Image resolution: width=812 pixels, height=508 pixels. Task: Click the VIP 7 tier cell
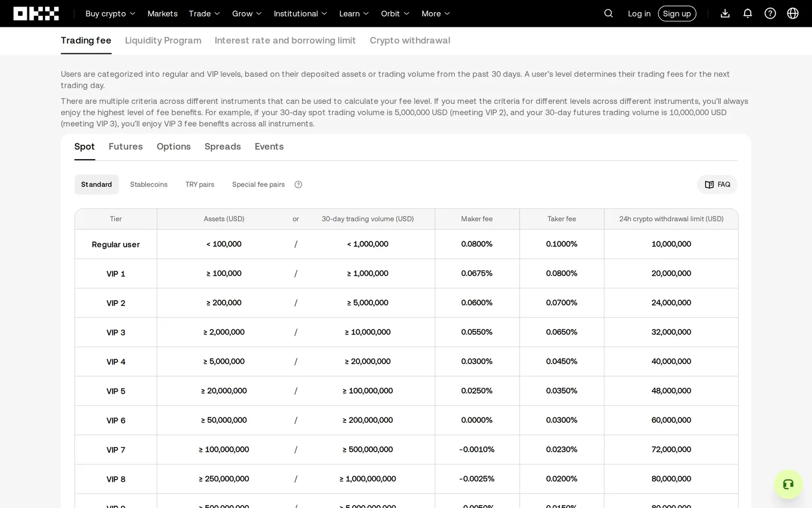pos(116,450)
